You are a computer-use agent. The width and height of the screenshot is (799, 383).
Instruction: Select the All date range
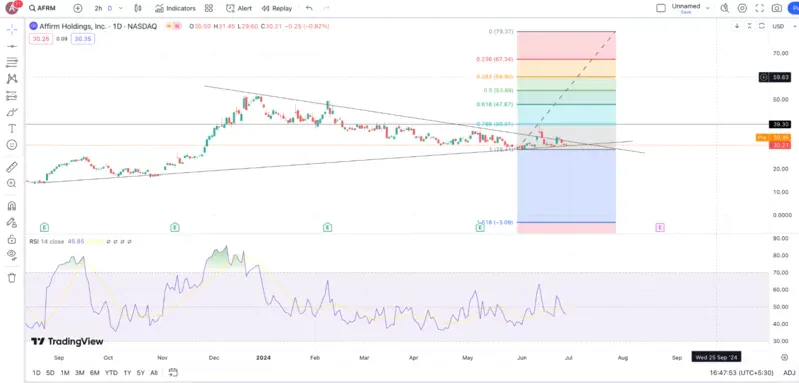154,373
